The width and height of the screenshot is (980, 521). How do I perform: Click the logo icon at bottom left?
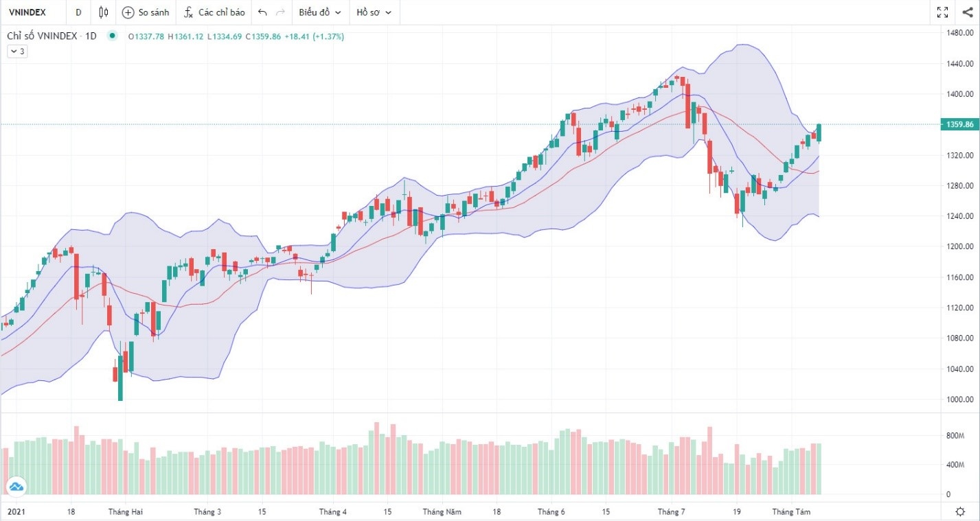[15, 487]
